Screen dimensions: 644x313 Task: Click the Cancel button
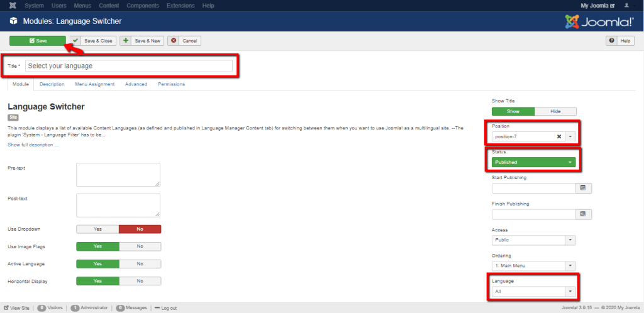click(184, 41)
